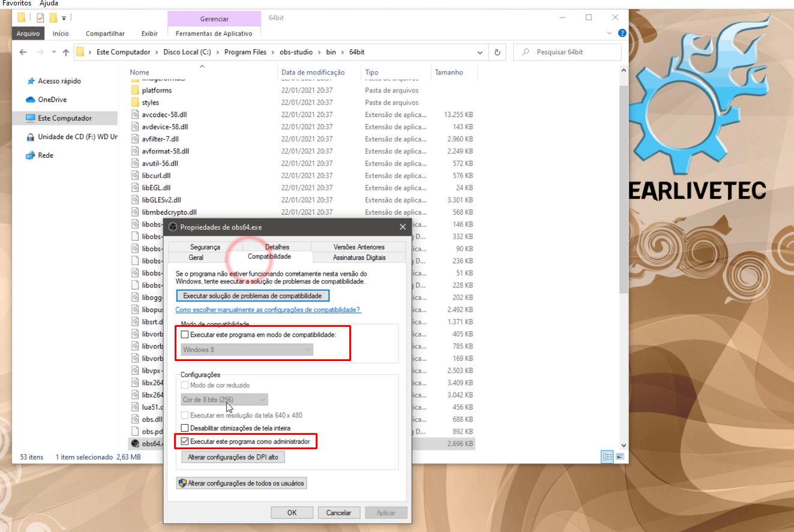Click the avutil-56.dll file icon

point(135,163)
